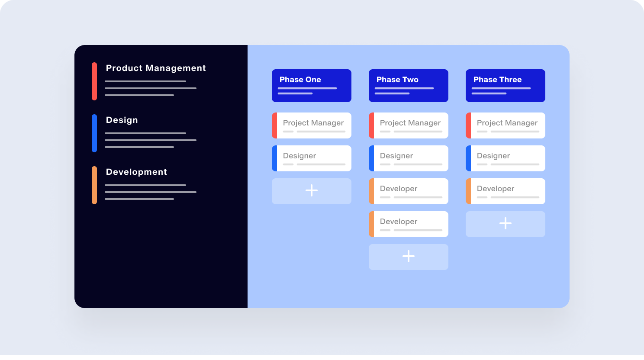Image resolution: width=644 pixels, height=360 pixels.
Task: Open second Developer card in Phase Two
Action: (409, 224)
